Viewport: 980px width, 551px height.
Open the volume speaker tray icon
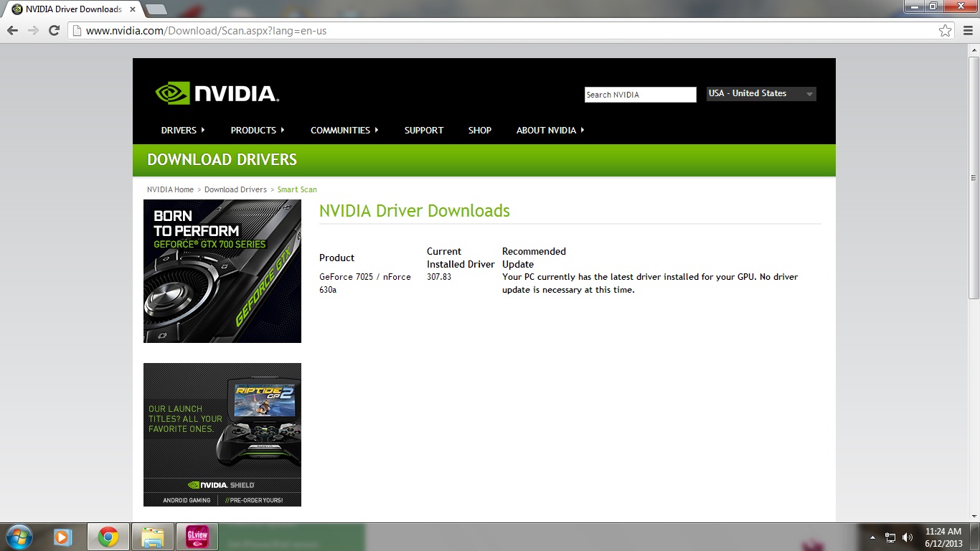tap(908, 537)
